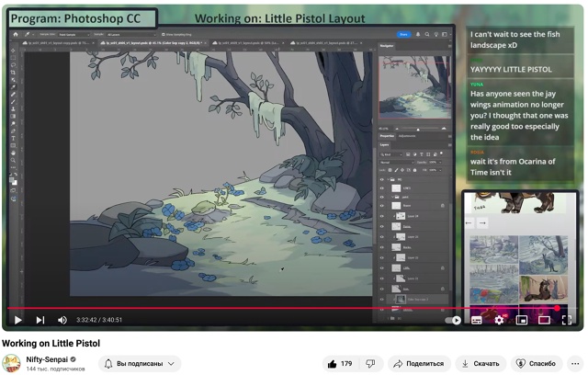Click the Photoshop search magnifier icon
The height and width of the screenshot is (375, 588).
click(427, 34)
